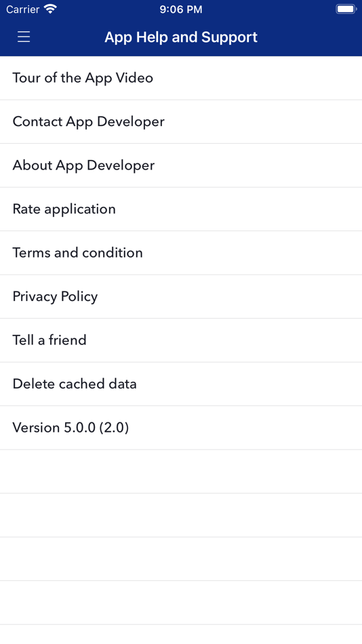Tap the first empty row below Version

[x=181, y=472]
